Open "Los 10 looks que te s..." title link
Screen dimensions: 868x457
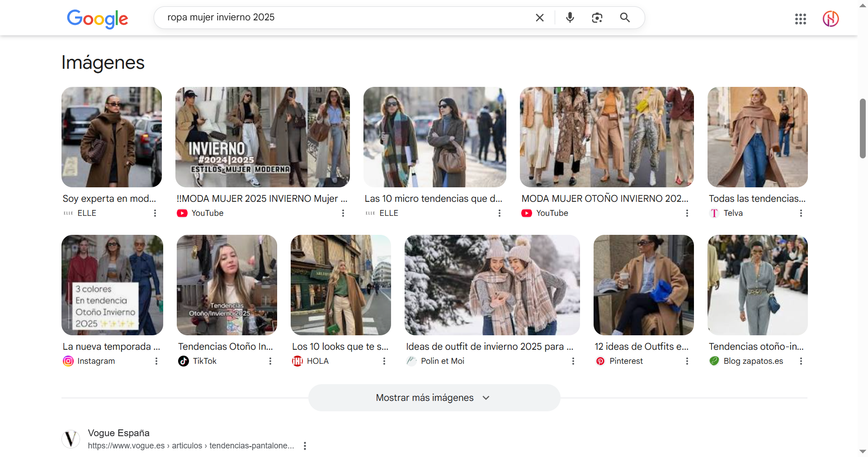[340, 347]
